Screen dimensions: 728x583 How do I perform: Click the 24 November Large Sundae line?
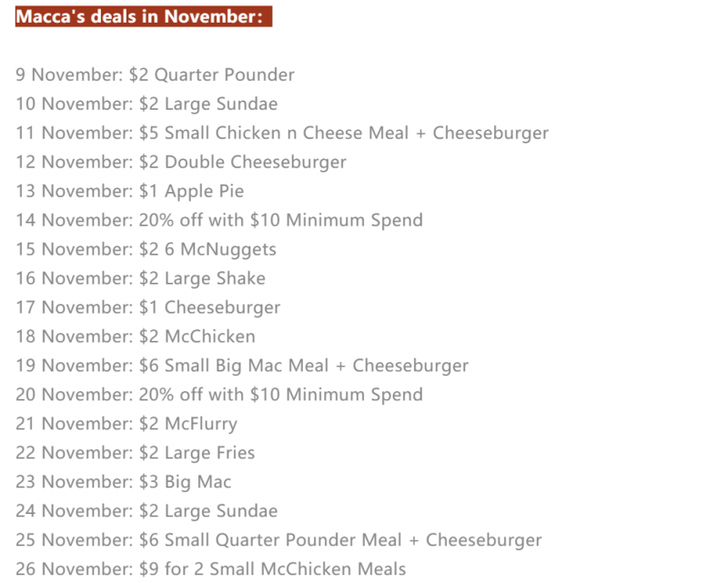[147, 511]
